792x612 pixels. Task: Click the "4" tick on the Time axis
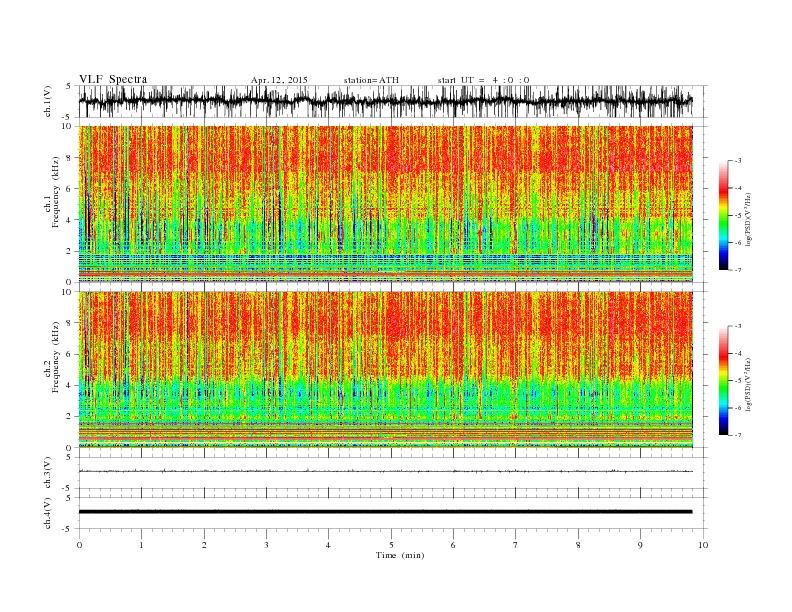click(328, 545)
